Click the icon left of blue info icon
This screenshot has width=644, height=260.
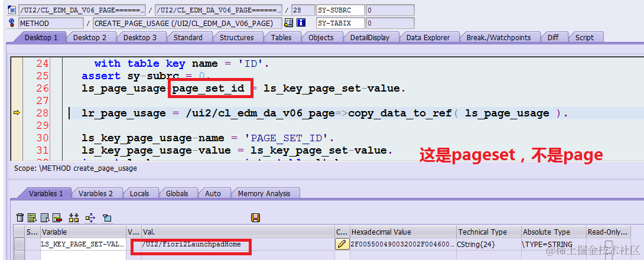(x=289, y=24)
